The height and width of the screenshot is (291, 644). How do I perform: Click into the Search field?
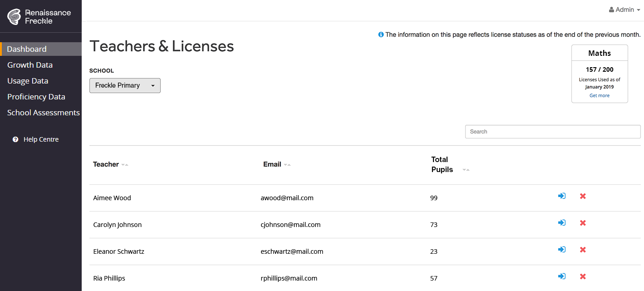tap(553, 132)
